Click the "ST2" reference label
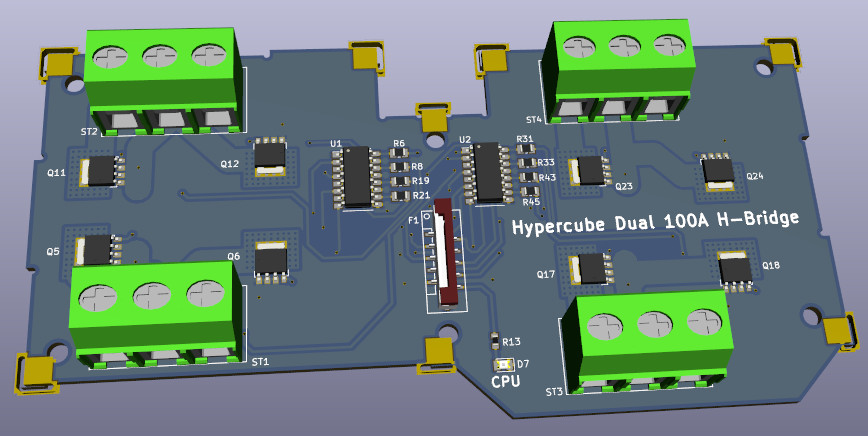Image resolution: width=868 pixels, height=436 pixels. [x=89, y=132]
